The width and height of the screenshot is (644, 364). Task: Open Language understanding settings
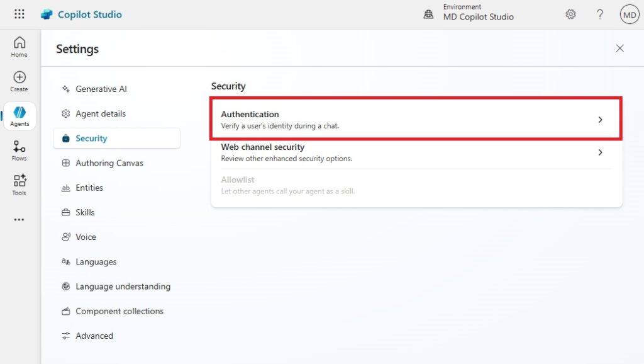pyautogui.click(x=116, y=287)
